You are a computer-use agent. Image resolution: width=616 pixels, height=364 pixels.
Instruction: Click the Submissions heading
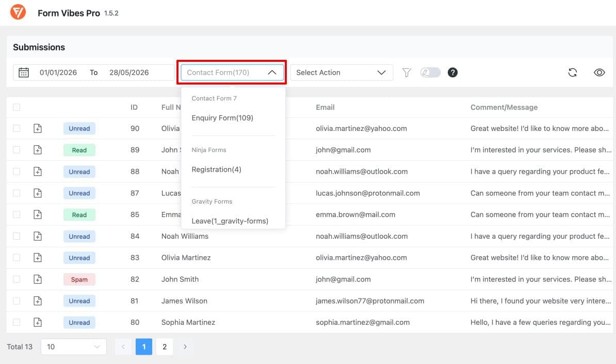[39, 47]
